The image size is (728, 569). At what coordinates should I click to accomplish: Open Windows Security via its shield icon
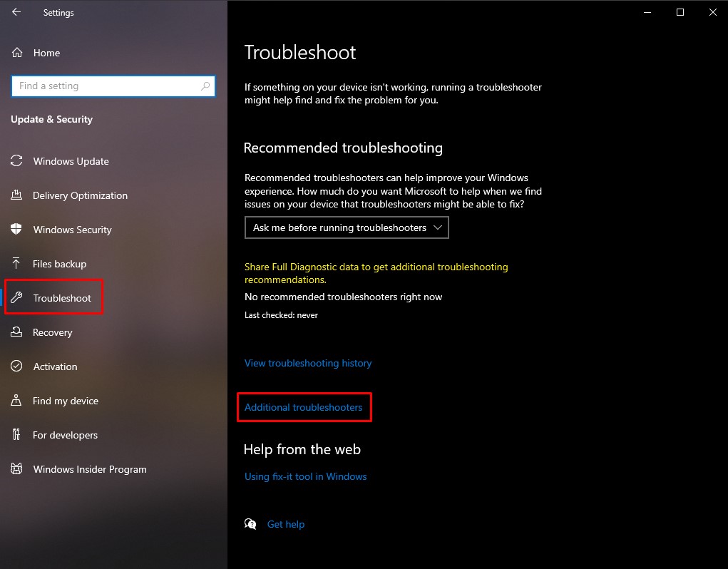pyautogui.click(x=16, y=230)
